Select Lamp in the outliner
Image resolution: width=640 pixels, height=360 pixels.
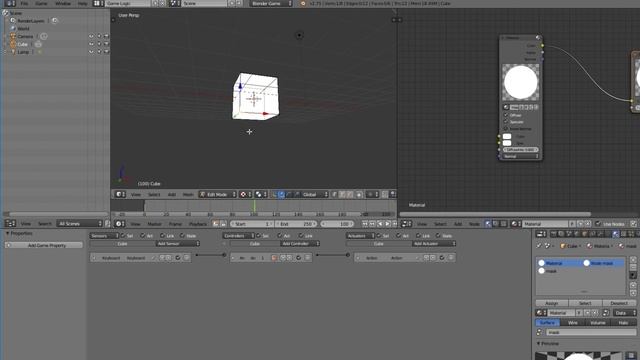23,52
